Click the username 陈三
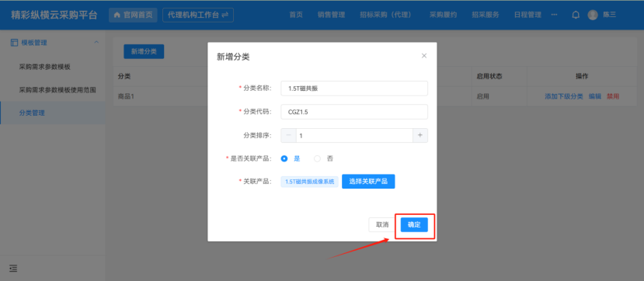 point(609,16)
